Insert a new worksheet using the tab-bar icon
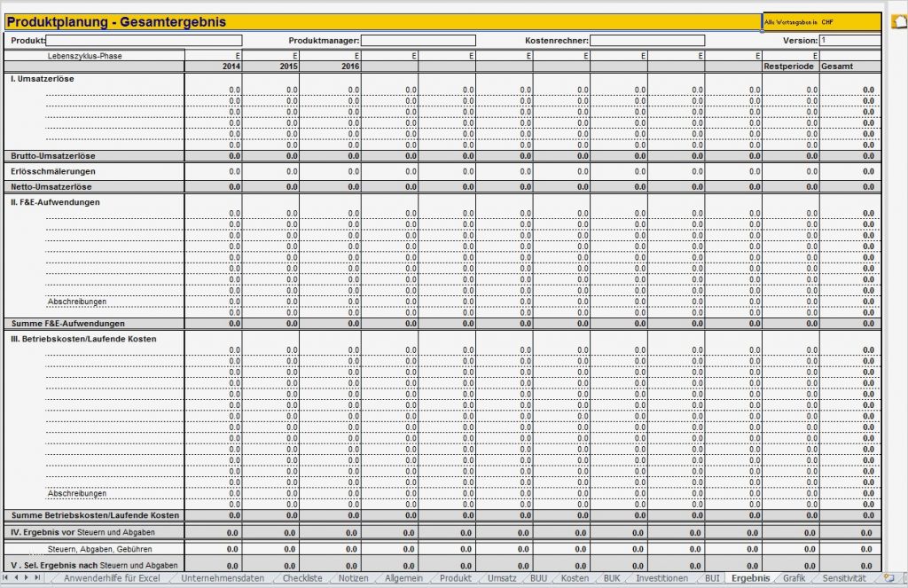This screenshot has height=588, width=908. click(888, 577)
